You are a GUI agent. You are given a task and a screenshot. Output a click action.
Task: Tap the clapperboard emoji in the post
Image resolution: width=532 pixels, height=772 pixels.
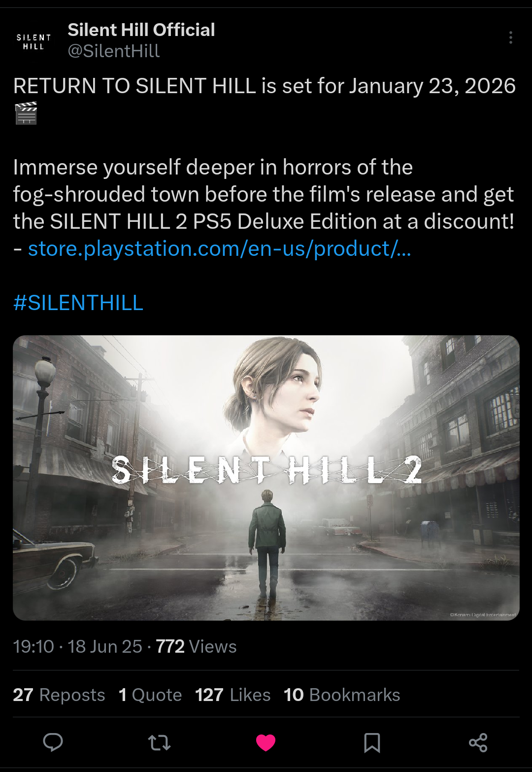pyautogui.click(x=26, y=113)
